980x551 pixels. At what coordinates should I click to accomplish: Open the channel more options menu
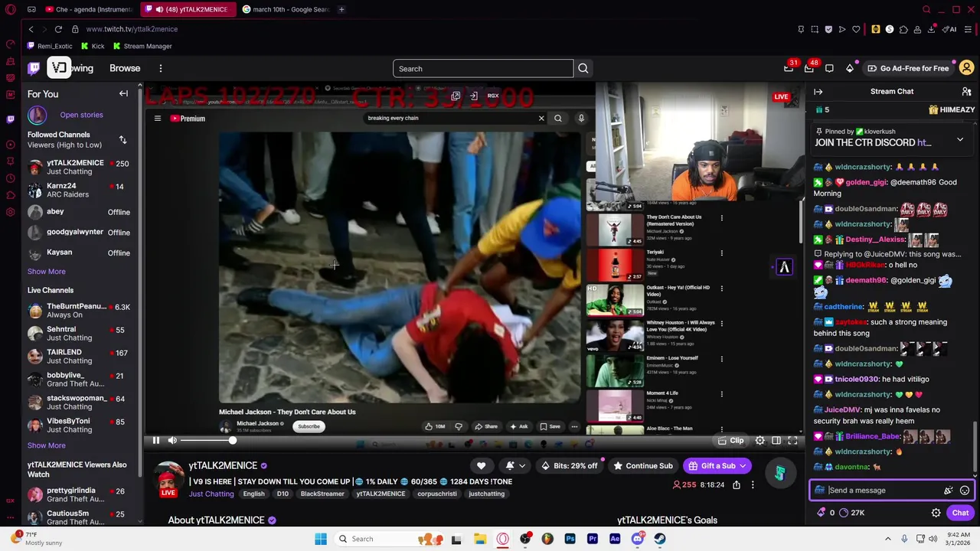tap(753, 484)
